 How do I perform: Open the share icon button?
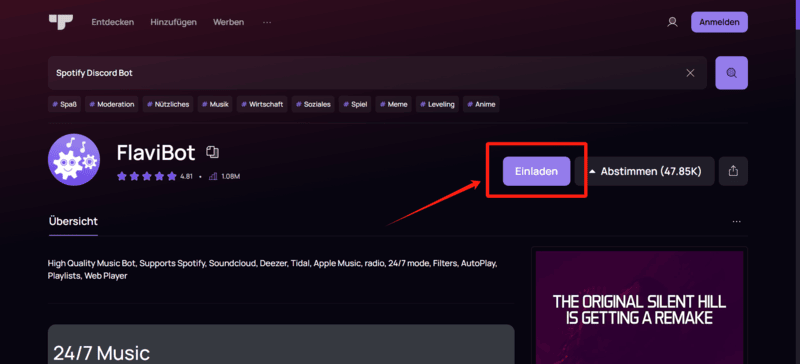733,171
